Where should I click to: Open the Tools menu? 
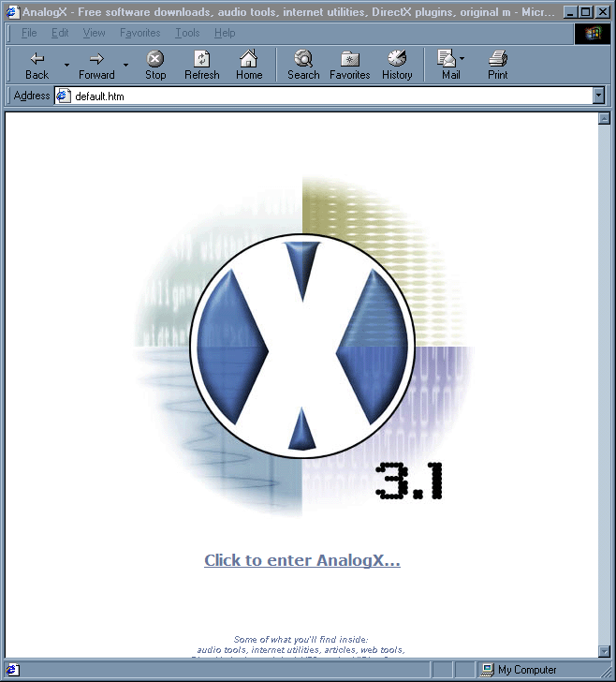[x=187, y=33]
